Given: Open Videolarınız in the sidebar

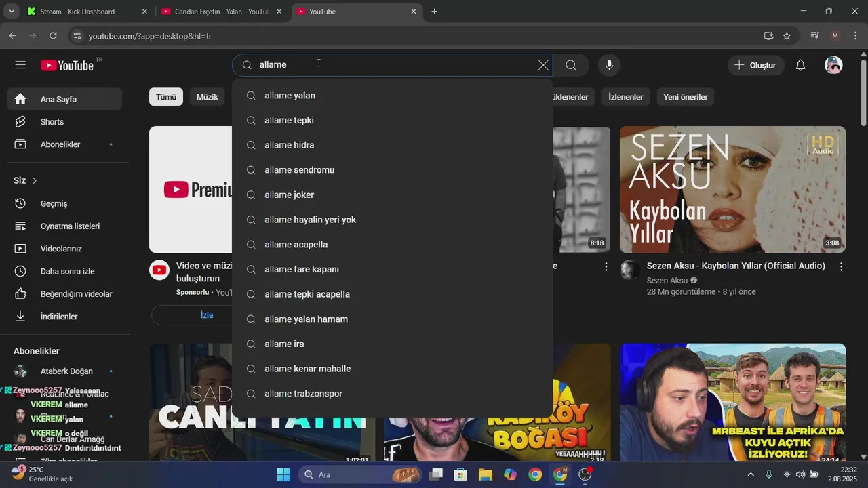Looking at the screenshot, I should coord(65,249).
